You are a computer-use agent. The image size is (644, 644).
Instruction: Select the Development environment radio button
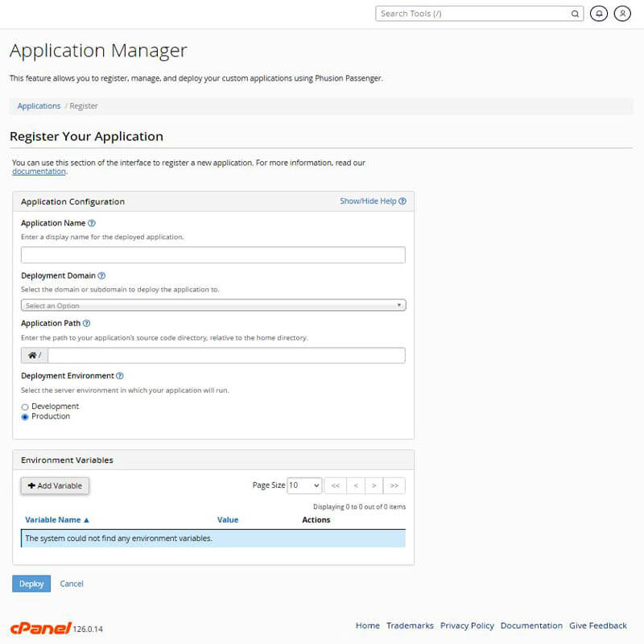tap(25, 407)
